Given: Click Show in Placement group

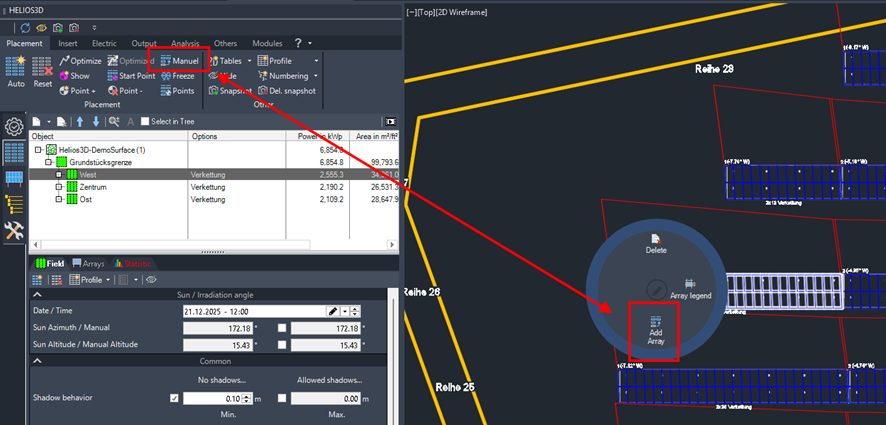Looking at the screenshot, I should [x=75, y=76].
